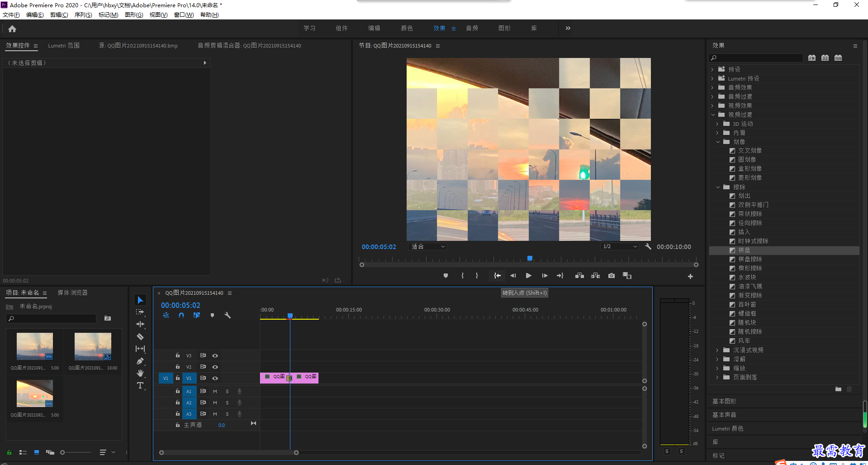Click the Extract button
This screenshot has width=868, height=465.
click(x=595, y=275)
